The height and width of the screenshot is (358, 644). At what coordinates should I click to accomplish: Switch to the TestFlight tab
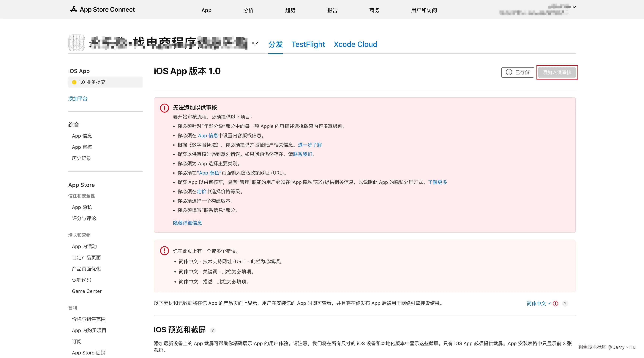[x=308, y=44]
